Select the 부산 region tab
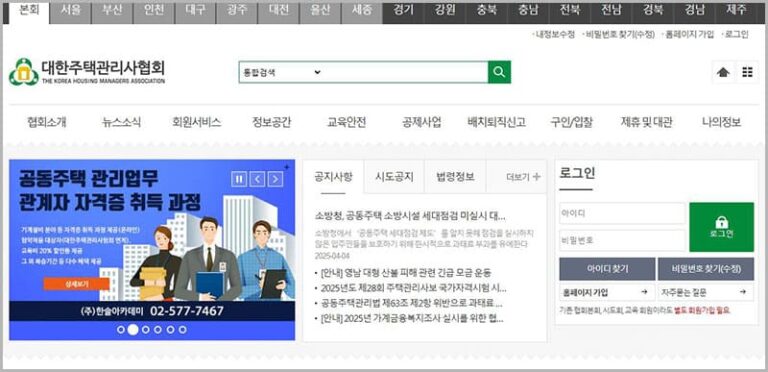 pos(112,12)
